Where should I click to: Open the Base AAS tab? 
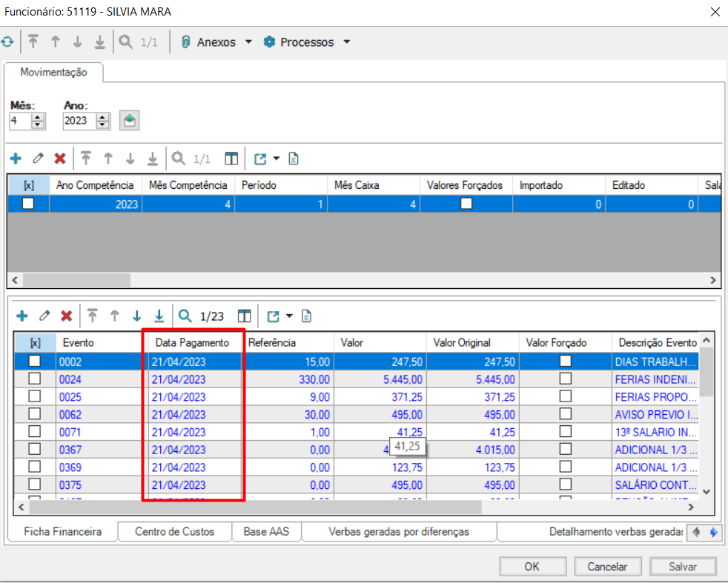click(266, 532)
